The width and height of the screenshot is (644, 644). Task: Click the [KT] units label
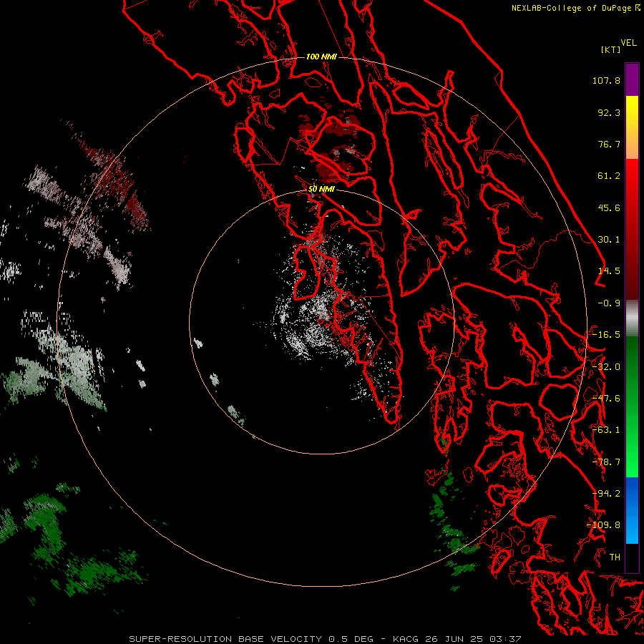[x=610, y=49]
